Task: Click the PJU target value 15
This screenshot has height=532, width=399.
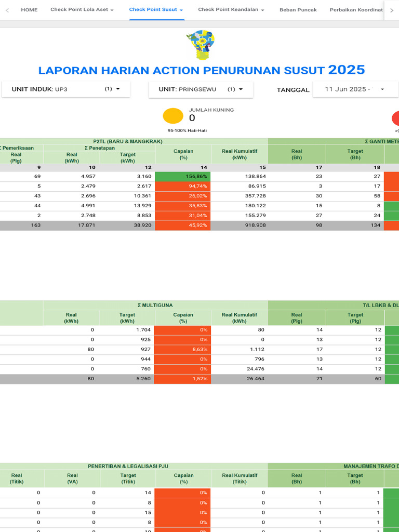Action: (x=148, y=512)
